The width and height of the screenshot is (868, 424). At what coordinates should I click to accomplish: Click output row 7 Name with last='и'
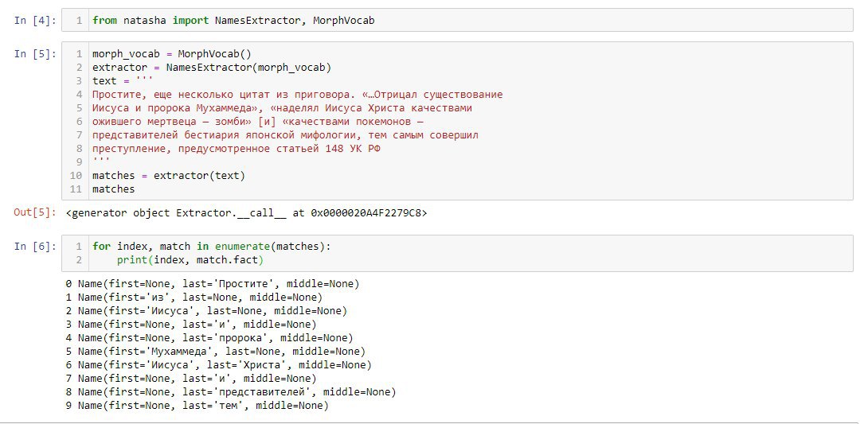(191, 378)
